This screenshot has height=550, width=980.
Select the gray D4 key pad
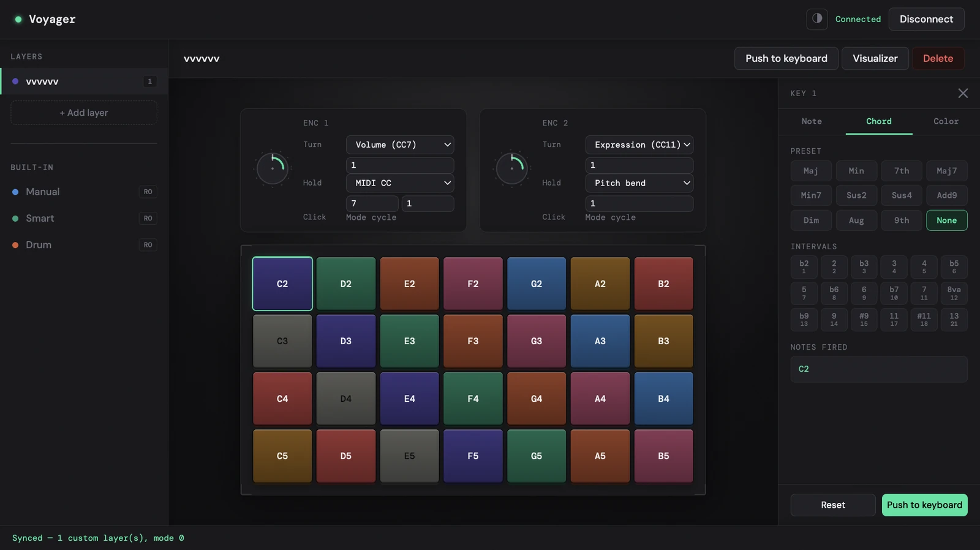tap(346, 399)
